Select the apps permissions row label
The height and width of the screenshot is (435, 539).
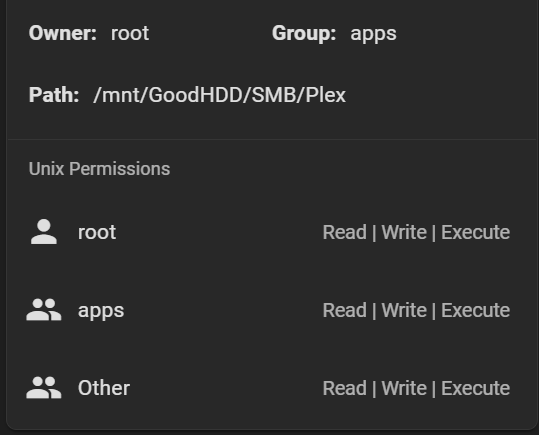point(101,312)
